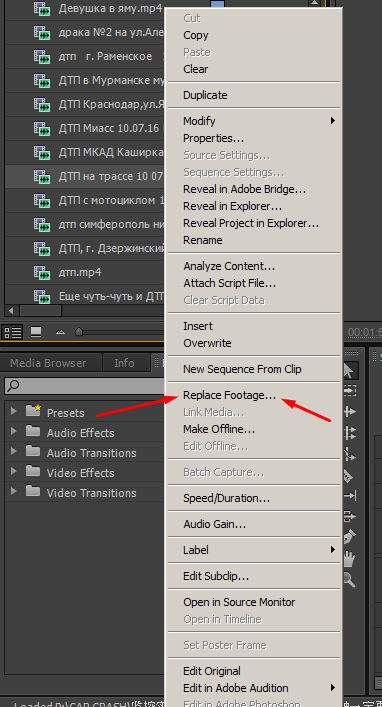Click the Video Transitions folder icon
The width and height of the screenshot is (382, 707).
click(x=33, y=491)
